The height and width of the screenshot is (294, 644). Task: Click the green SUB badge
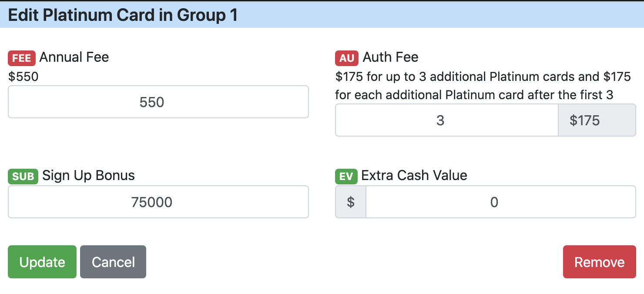coord(23,176)
